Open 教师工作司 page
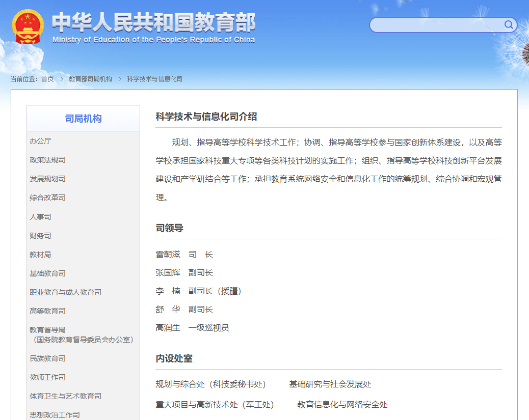Viewport: 529px width, 420px height. (47, 377)
